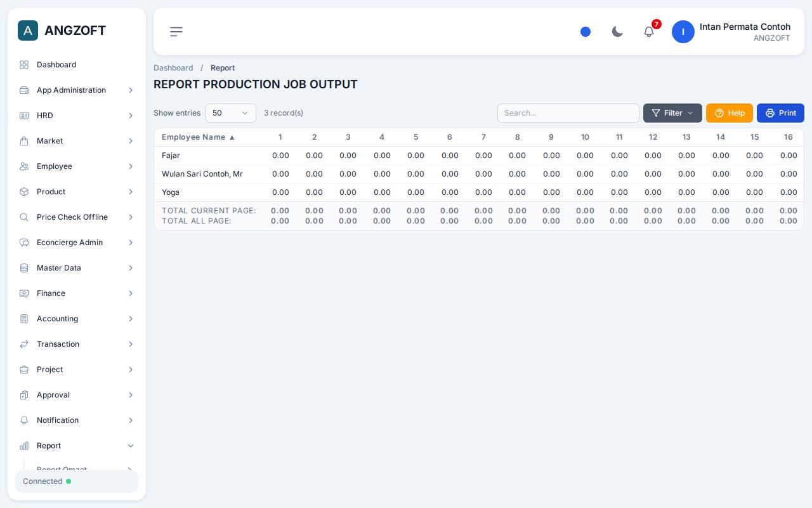Click the Project briefcase icon
Screen dimensions: 812x508
coord(24,370)
